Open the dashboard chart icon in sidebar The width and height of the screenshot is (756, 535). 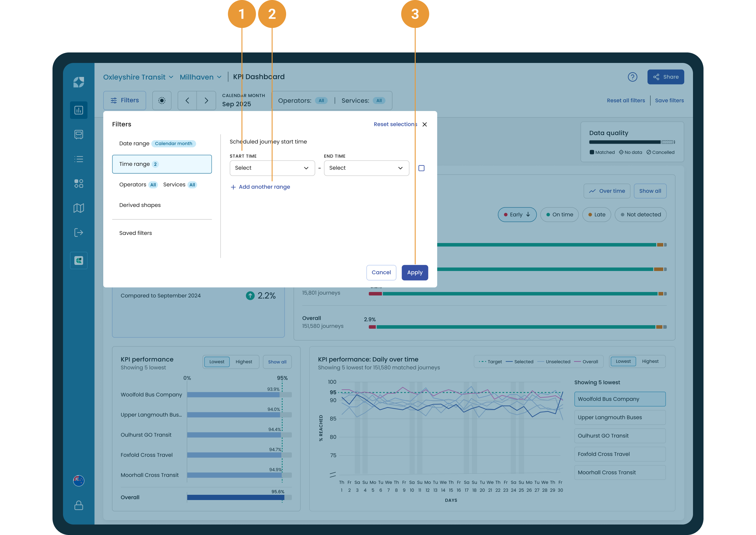coord(78,110)
